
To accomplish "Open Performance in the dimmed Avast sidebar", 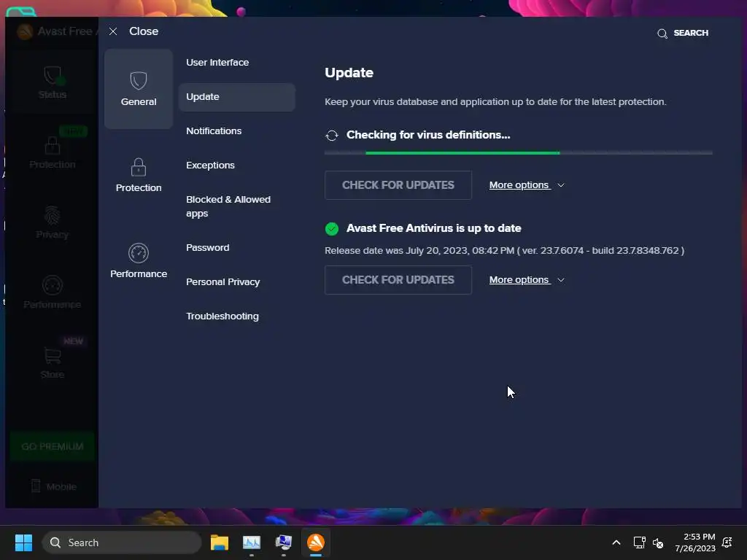I will click(53, 292).
